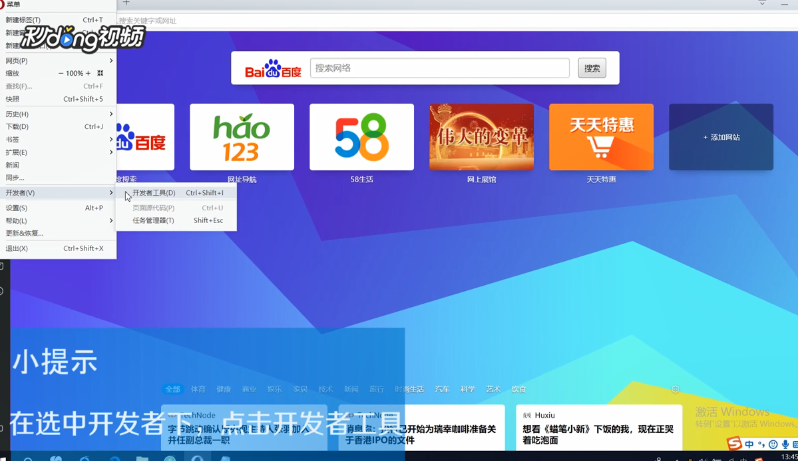Click the 添加网站 add site tile
Image resolution: width=798 pixels, height=461 pixels.
(x=721, y=137)
